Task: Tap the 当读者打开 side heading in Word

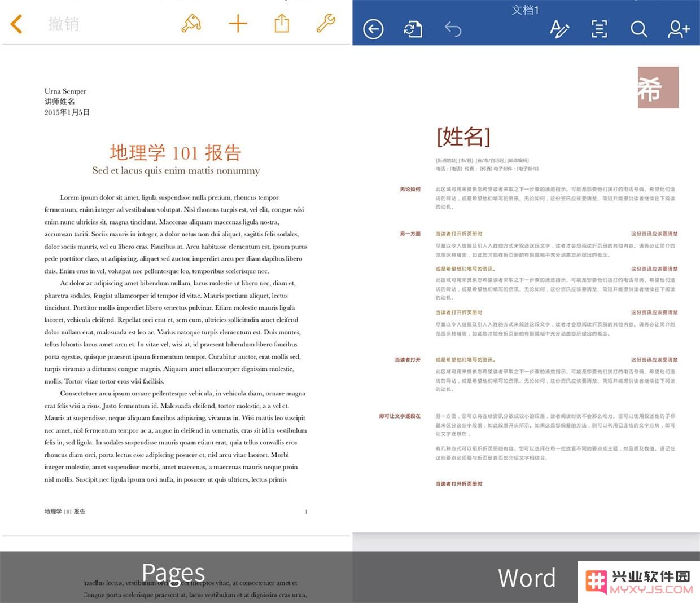Action: 408,359
